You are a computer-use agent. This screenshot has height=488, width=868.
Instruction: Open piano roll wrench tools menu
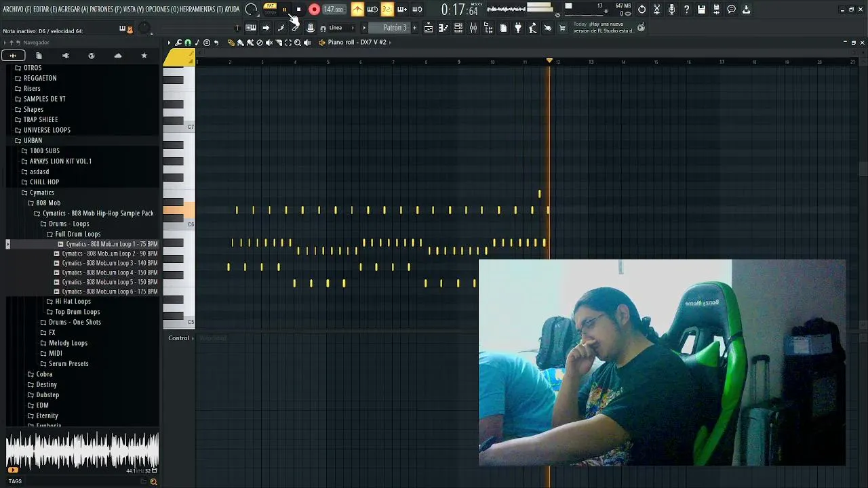pyautogui.click(x=178, y=43)
